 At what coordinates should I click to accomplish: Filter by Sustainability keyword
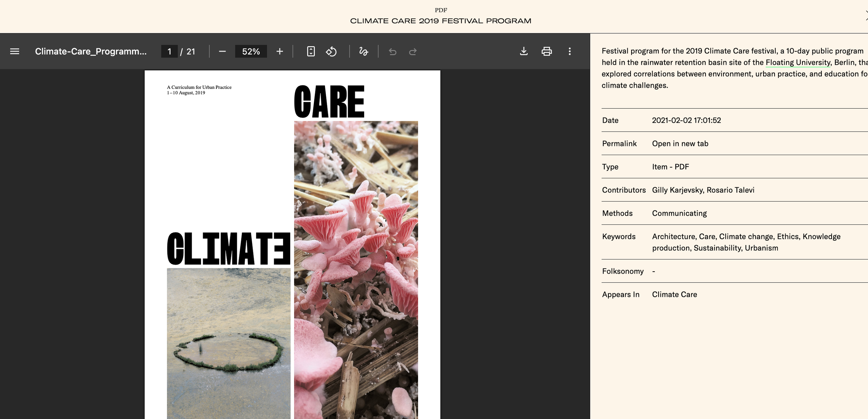click(x=717, y=248)
